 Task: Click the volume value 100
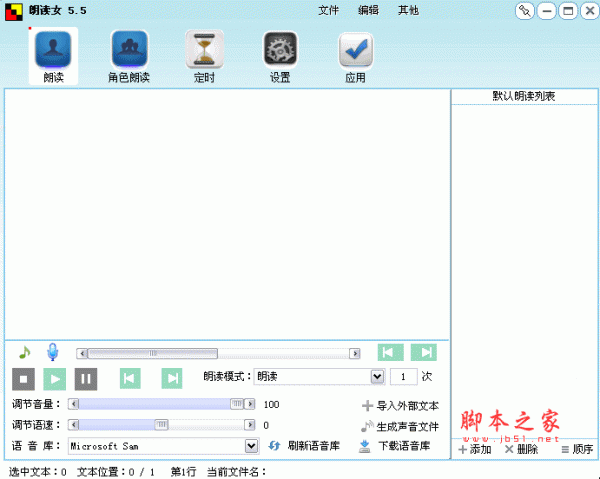[271, 404]
